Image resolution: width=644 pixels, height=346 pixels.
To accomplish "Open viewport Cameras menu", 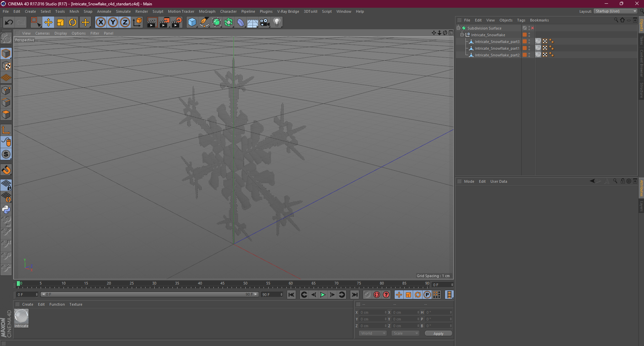I will 42,33.
